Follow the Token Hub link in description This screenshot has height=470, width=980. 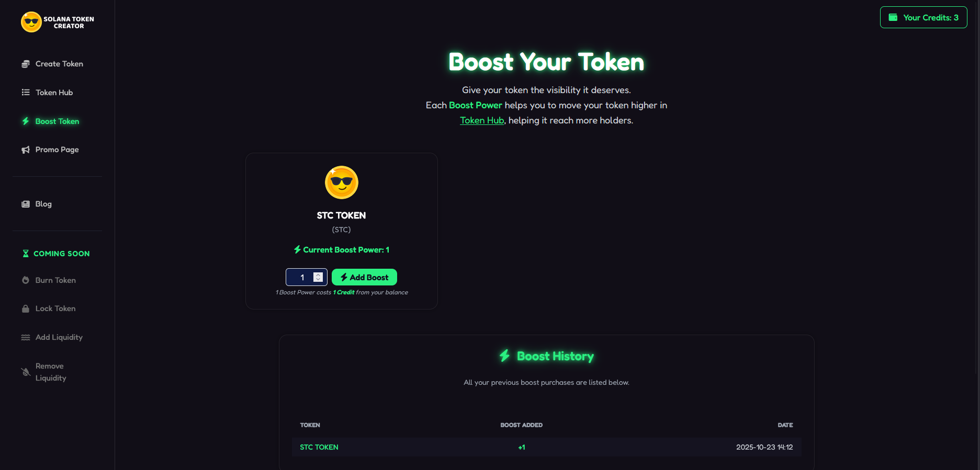482,120
